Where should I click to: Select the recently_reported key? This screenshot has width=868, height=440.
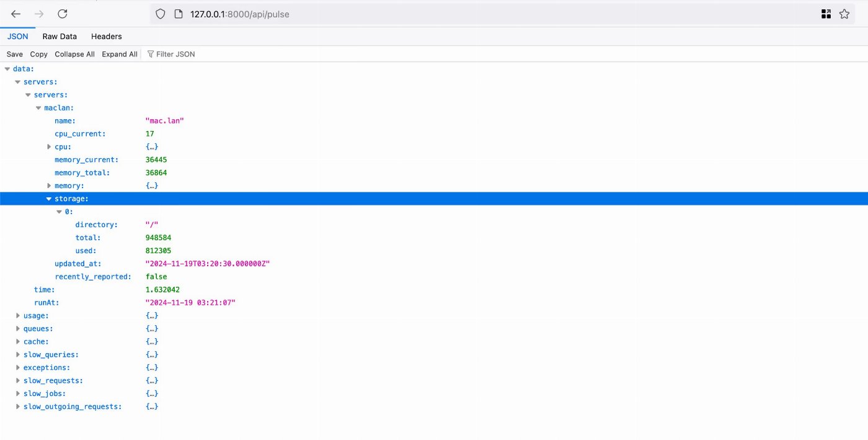click(x=93, y=277)
